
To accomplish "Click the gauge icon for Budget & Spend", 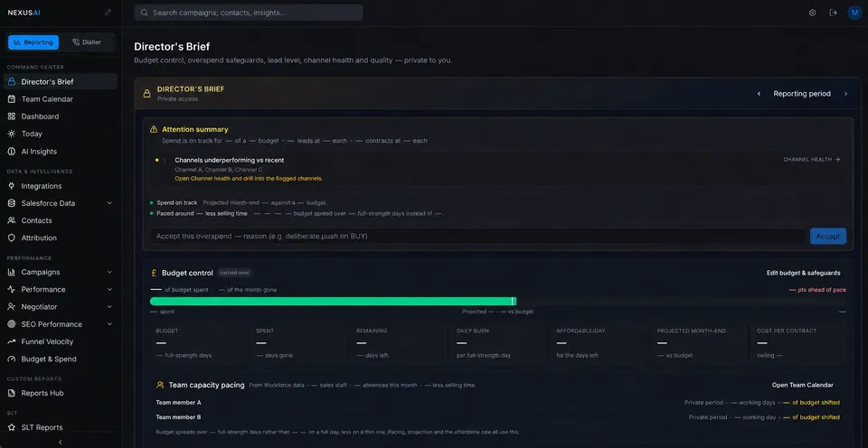I will [x=12, y=359].
